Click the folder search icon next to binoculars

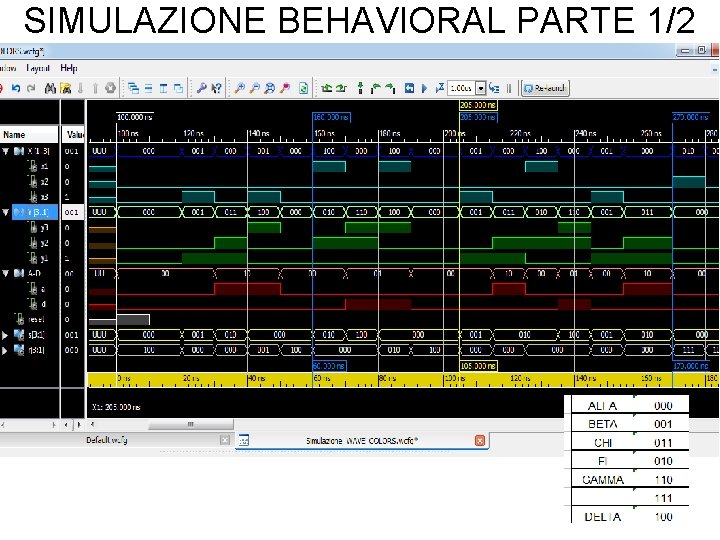66,88
